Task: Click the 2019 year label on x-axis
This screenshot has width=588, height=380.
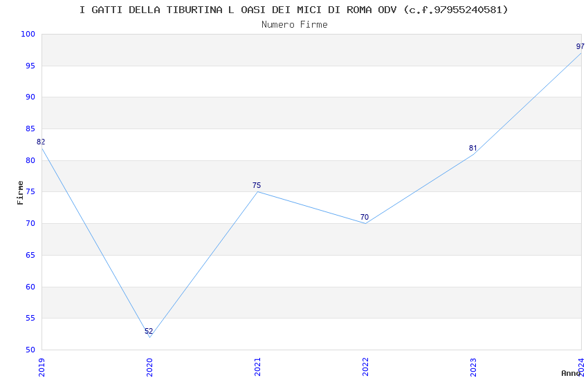Action: (x=42, y=367)
